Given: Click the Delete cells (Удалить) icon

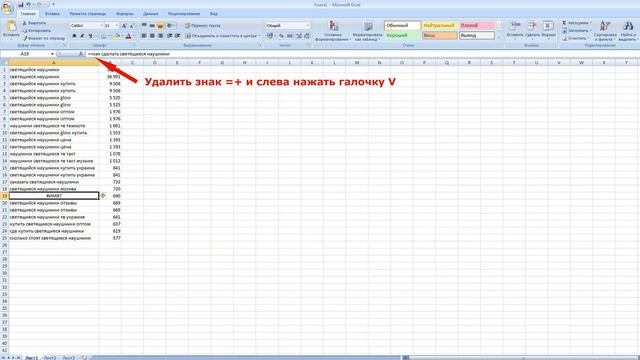Looking at the screenshot, I should 532,26.
